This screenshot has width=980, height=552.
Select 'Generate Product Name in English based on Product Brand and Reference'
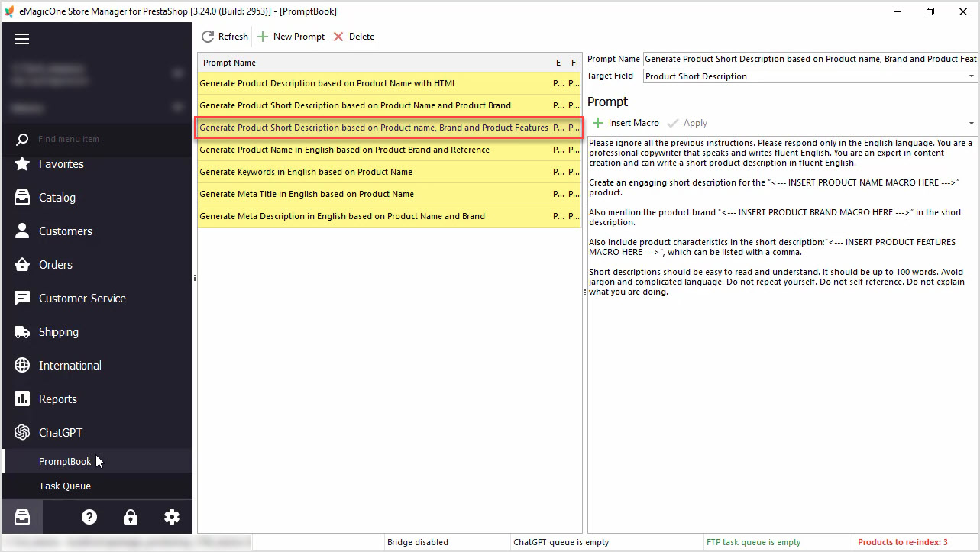click(390, 150)
